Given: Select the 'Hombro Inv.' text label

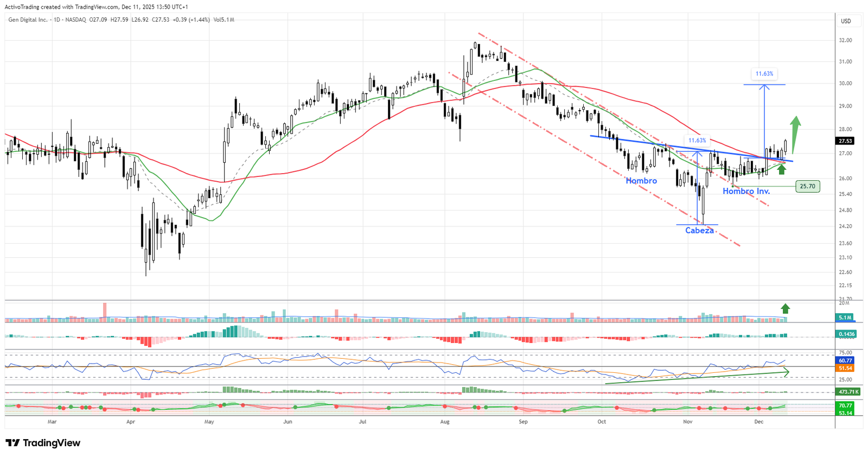Looking at the screenshot, I should (x=746, y=191).
